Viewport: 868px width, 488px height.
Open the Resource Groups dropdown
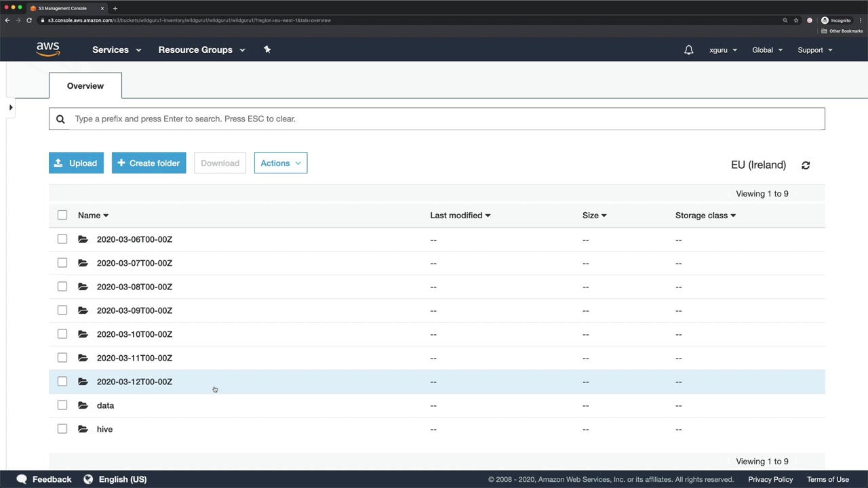point(201,49)
